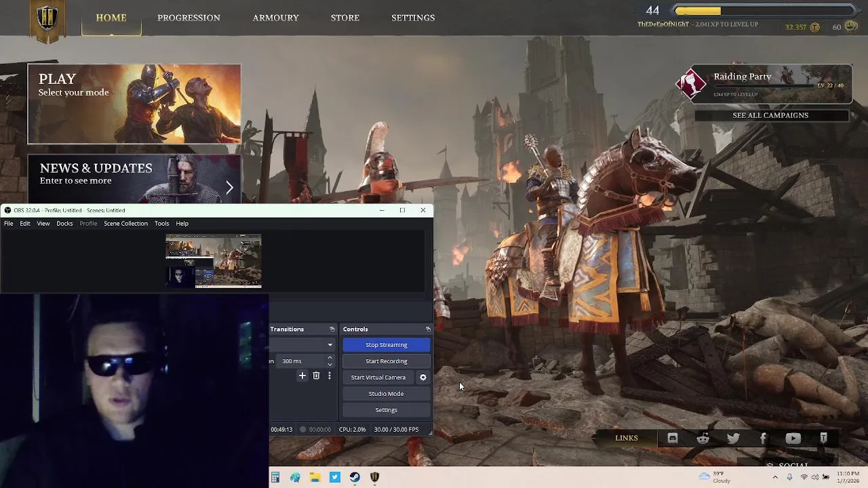The height and width of the screenshot is (488, 868).
Task: Open the NEWS & UPDATES card
Action: [134, 179]
